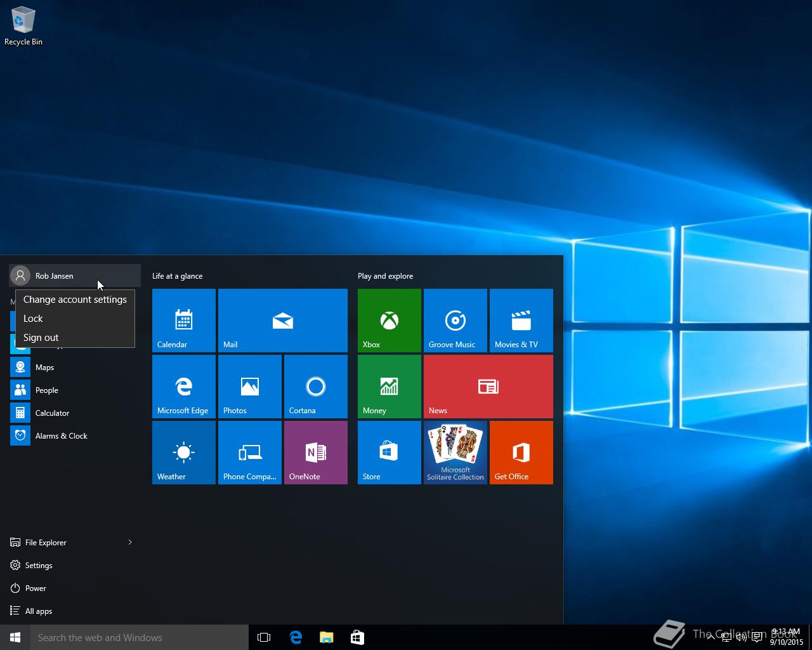
Task: Open the Photos tile
Action: [250, 387]
